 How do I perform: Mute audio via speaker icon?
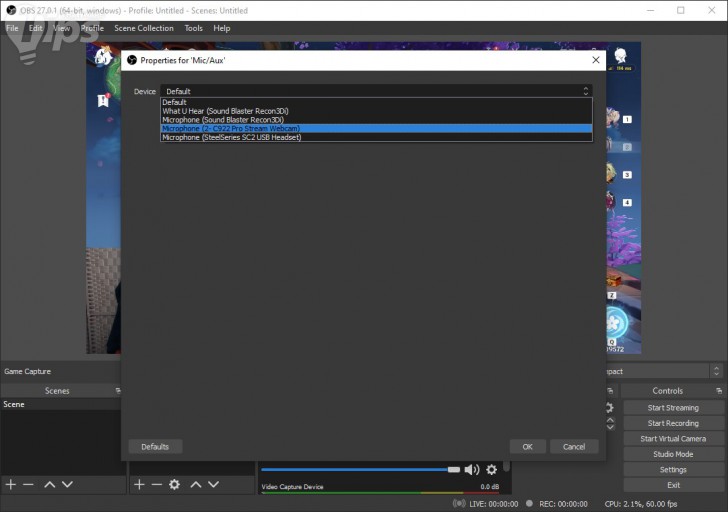pyautogui.click(x=472, y=470)
